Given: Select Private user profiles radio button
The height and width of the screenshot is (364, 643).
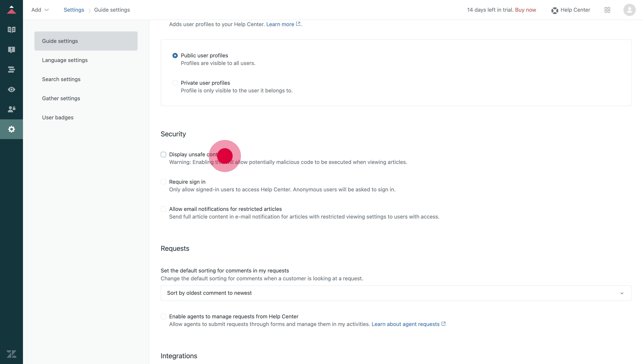Looking at the screenshot, I should pos(175,83).
